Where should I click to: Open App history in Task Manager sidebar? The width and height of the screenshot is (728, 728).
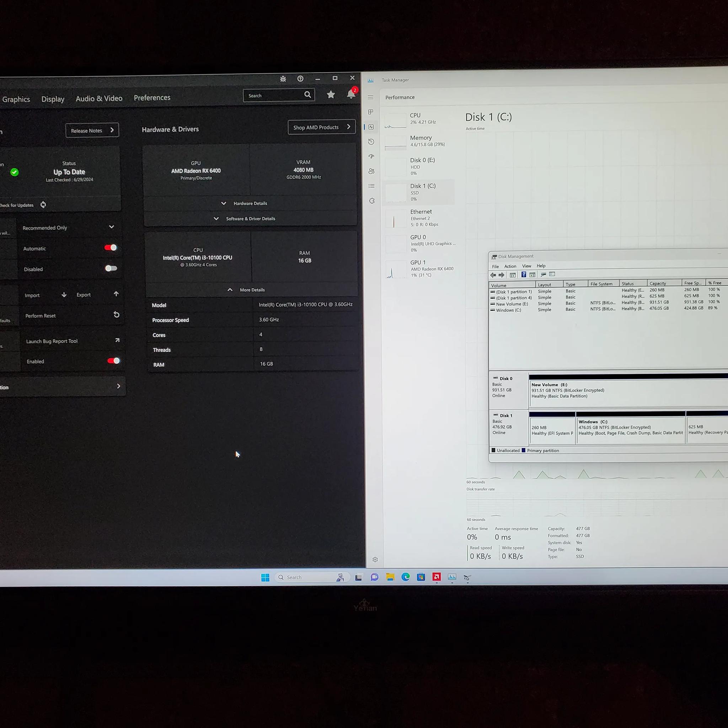pyautogui.click(x=371, y=142)
